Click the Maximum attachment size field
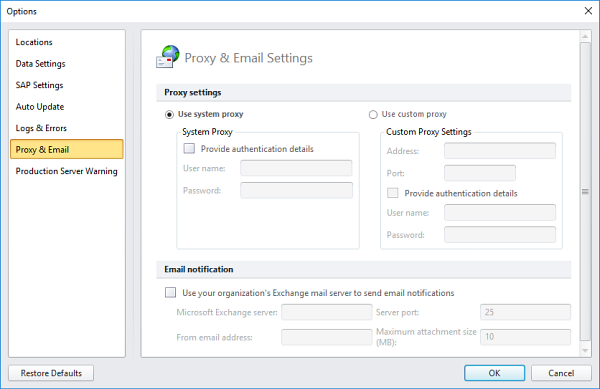Screen dimensions: 600x389 point(525,337)
